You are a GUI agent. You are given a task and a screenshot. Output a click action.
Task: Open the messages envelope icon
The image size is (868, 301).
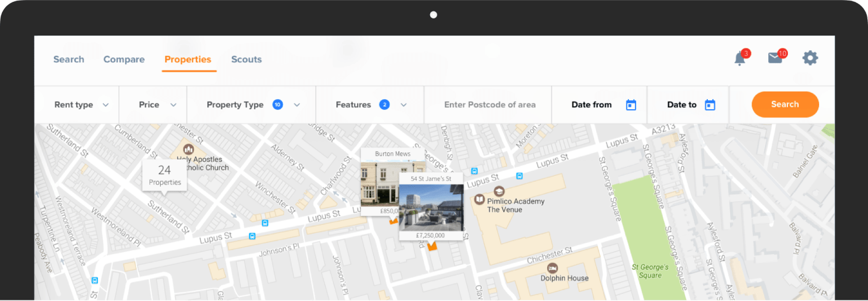coord(775,58)
